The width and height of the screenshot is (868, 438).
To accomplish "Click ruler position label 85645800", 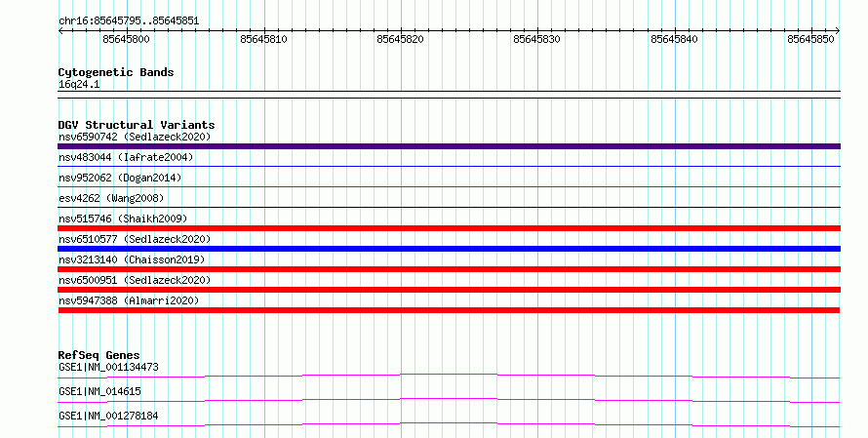I will 126,39.
